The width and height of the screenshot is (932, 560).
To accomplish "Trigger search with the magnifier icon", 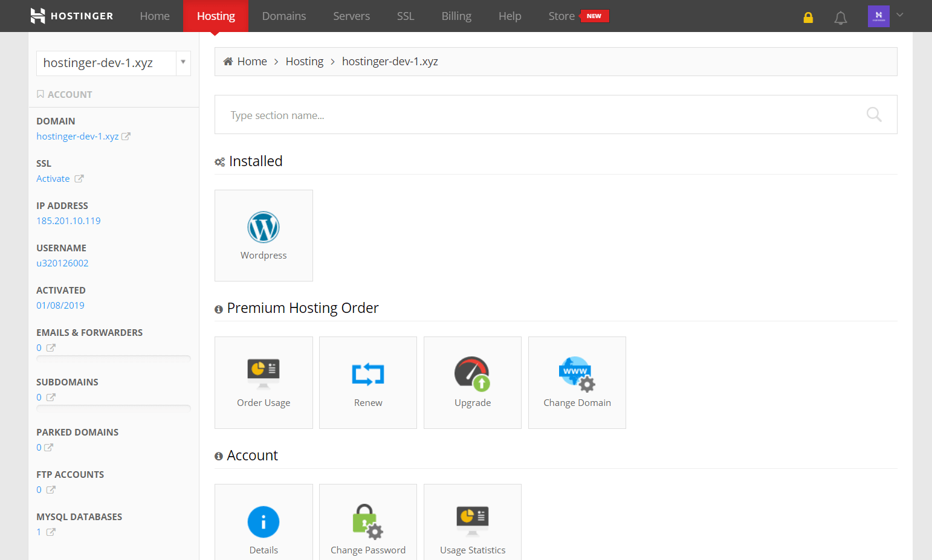I will pyautogui.click(x=873, y=114).
